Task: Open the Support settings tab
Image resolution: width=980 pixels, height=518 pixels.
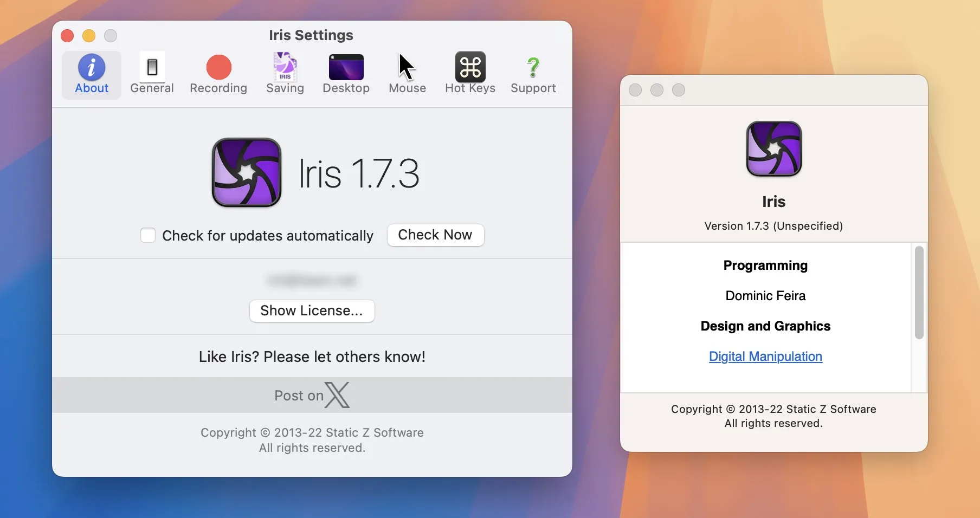Action: (533, 75)
